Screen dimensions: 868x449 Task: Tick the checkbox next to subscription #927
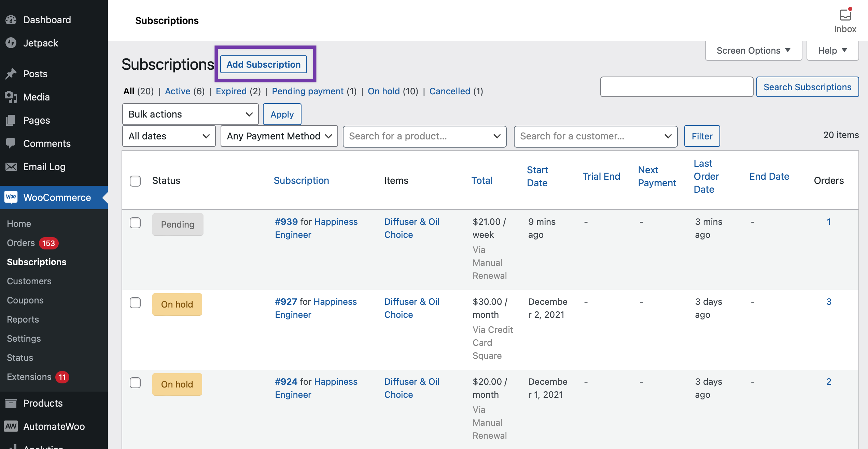(x=135, y=303)
